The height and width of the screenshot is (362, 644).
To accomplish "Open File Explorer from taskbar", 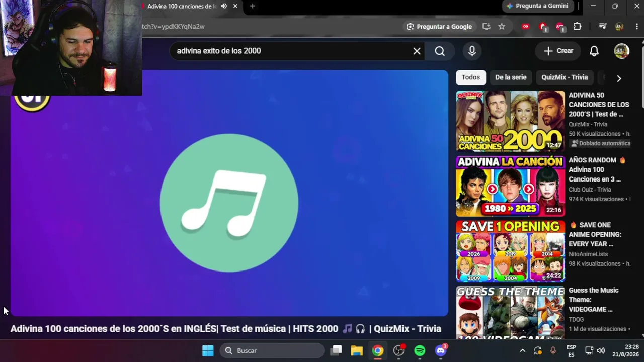I will [x=357, y=350].
